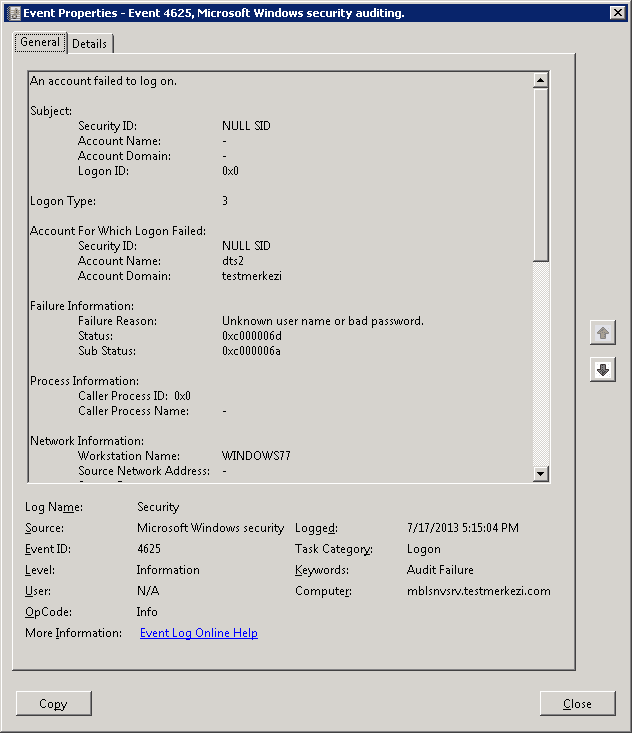632x733 pixels.
Task: Click the Event ID value '4625'
Action: [149, 549]
